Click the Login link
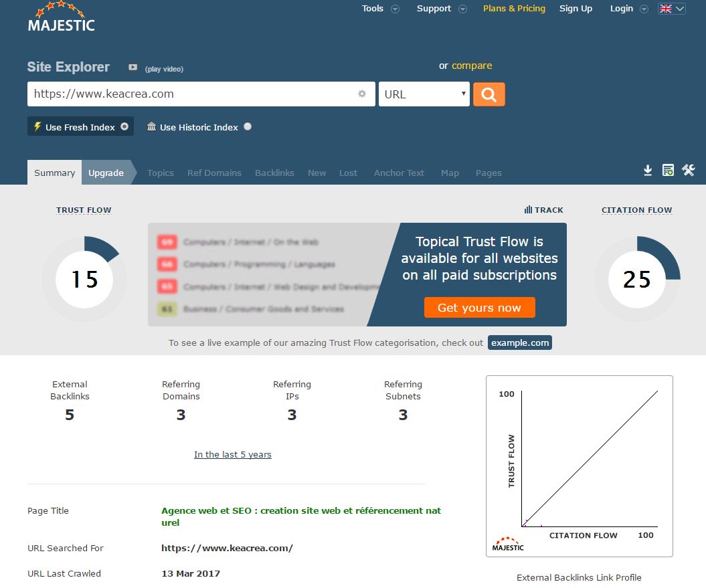 (622, 9)
